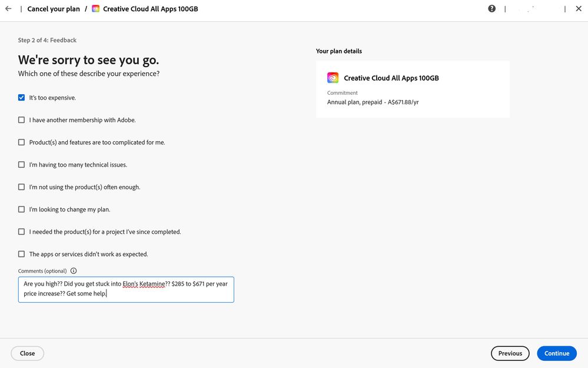Click the comments info icon

click(74, 271)
